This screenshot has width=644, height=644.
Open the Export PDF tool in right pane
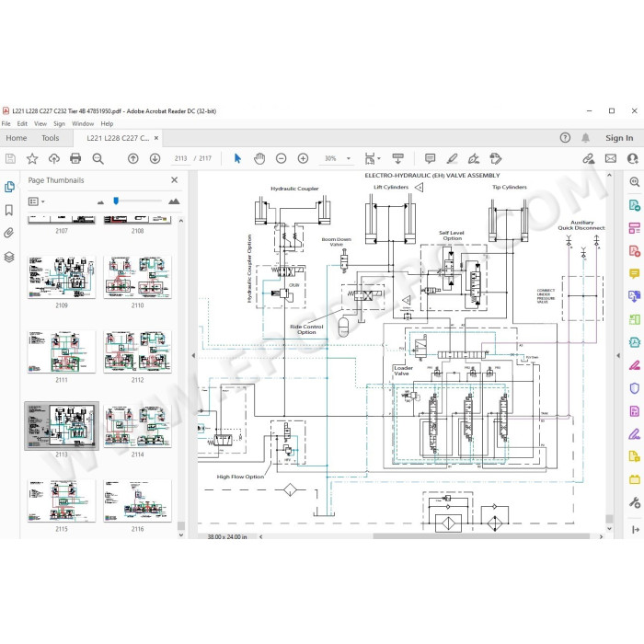tap(634, 205)
